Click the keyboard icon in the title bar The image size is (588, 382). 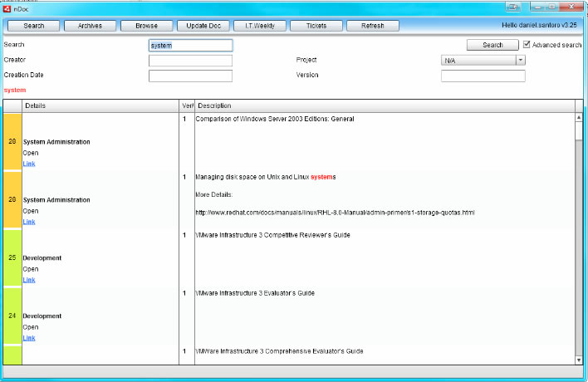515,7
